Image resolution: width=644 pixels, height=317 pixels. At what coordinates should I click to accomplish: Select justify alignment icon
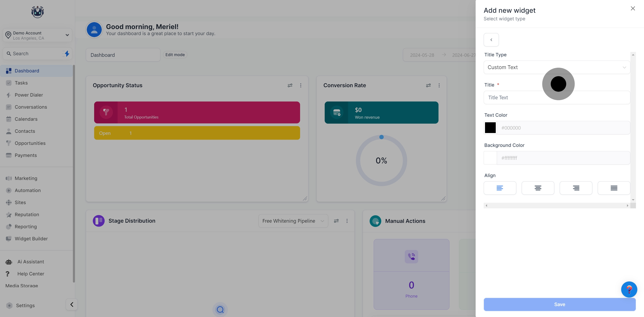pyautogui.click(x=614, y=188)
